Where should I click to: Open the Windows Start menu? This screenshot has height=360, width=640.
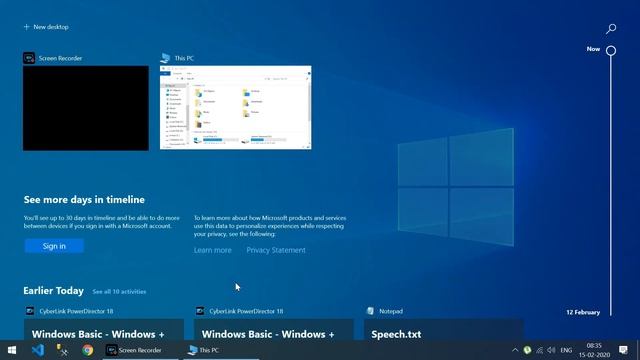[x=12, y=350]
